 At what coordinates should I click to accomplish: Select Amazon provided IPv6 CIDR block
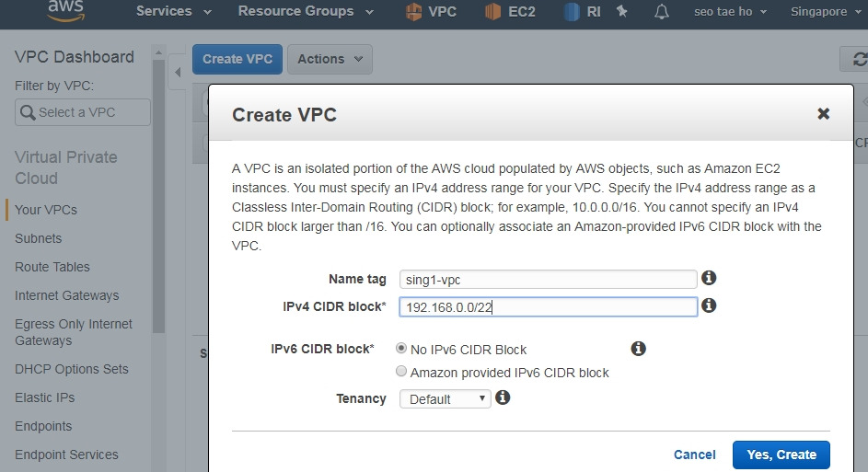(x=401, y=372)
